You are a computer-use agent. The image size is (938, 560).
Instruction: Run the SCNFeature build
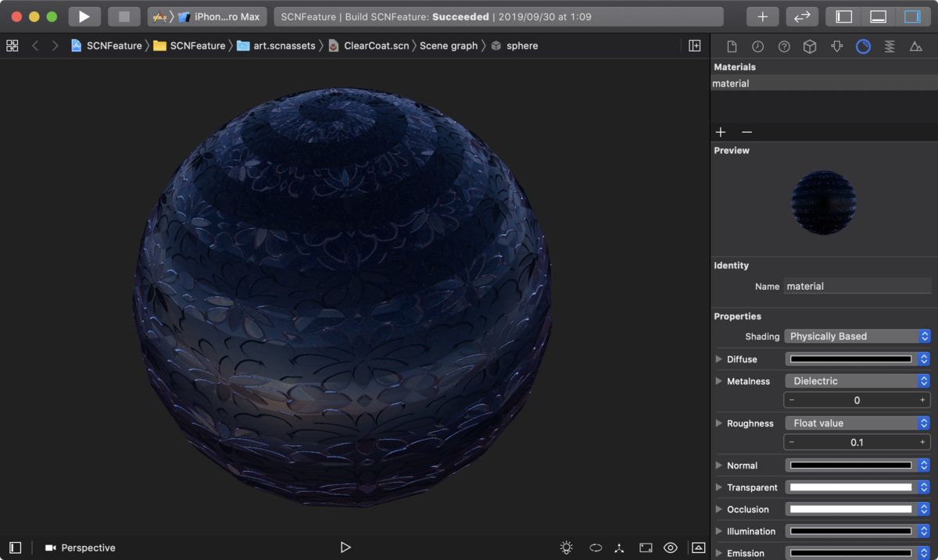tap(84, 16)
